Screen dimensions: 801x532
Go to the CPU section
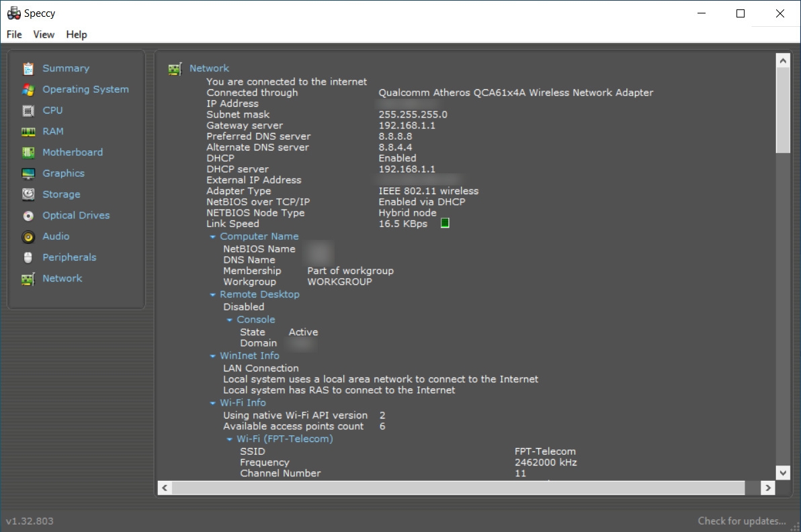52,110
